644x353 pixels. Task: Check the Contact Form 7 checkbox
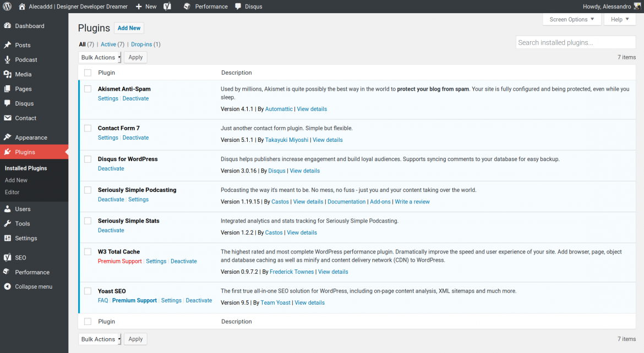pos(88,128)
